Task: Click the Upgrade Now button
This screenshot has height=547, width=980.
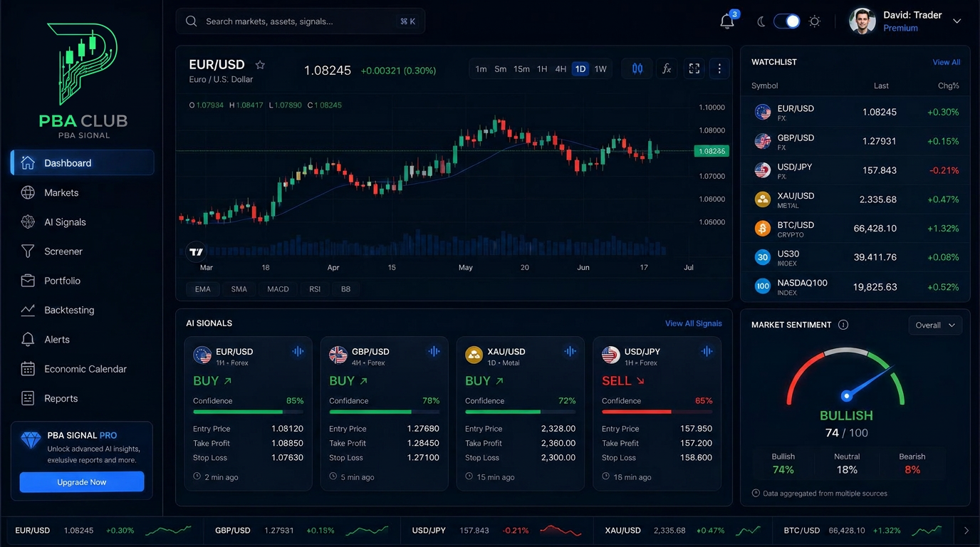Action: coord(82,482)
